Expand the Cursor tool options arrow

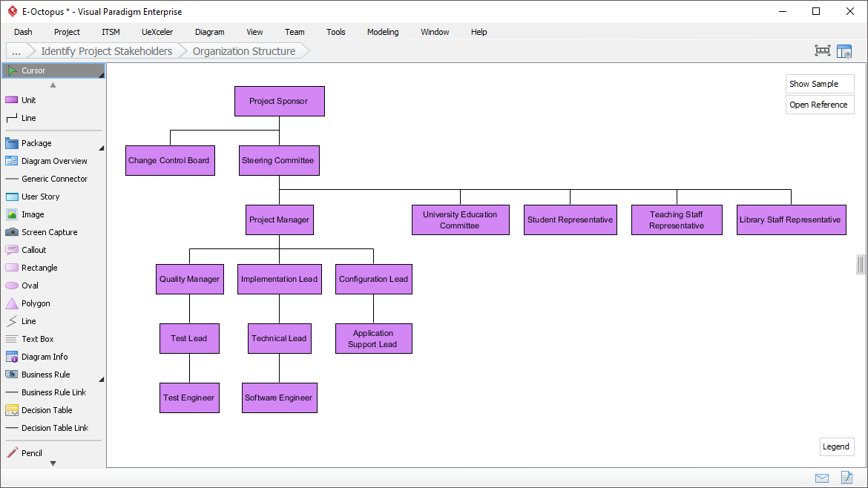tap(102, 75)
